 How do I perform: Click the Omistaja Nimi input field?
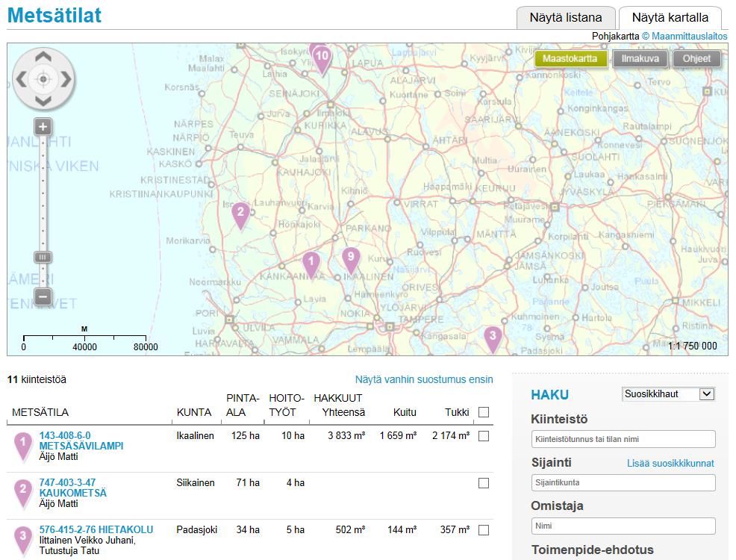(x=623, y=526)
